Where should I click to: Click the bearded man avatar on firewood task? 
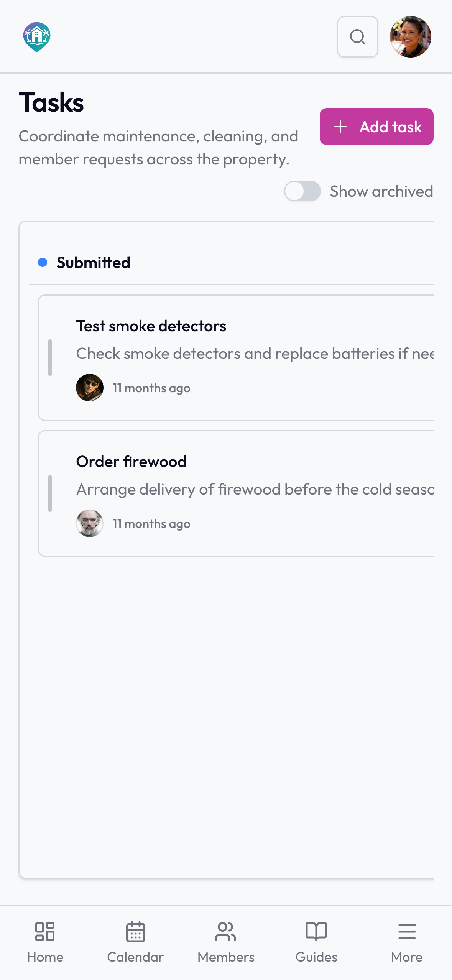[90, 523]
